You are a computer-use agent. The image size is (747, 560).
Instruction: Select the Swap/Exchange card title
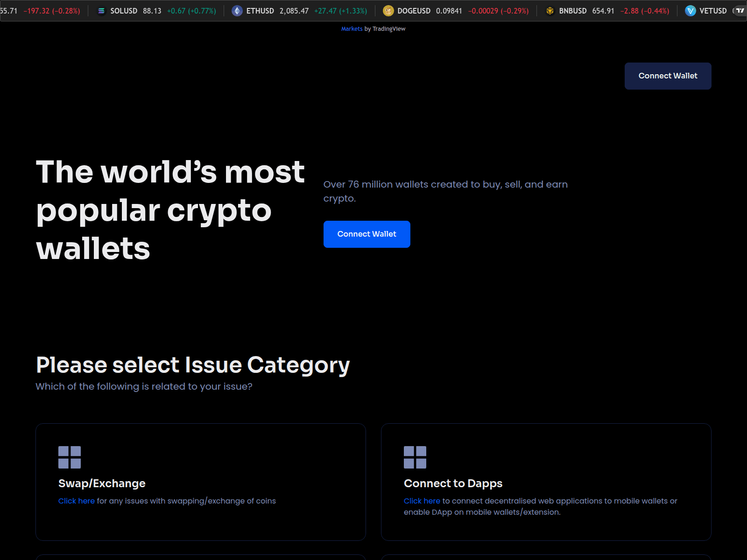pos(102,483)
